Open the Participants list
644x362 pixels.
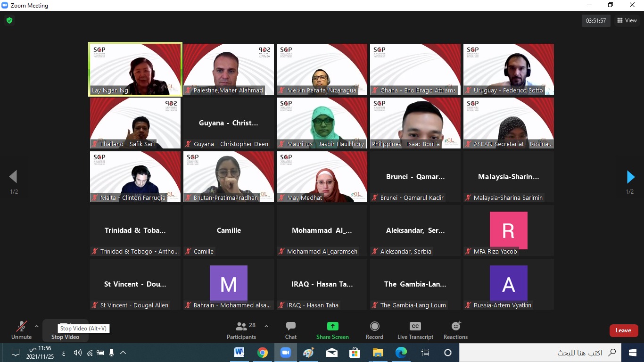[x=241, y=330]
